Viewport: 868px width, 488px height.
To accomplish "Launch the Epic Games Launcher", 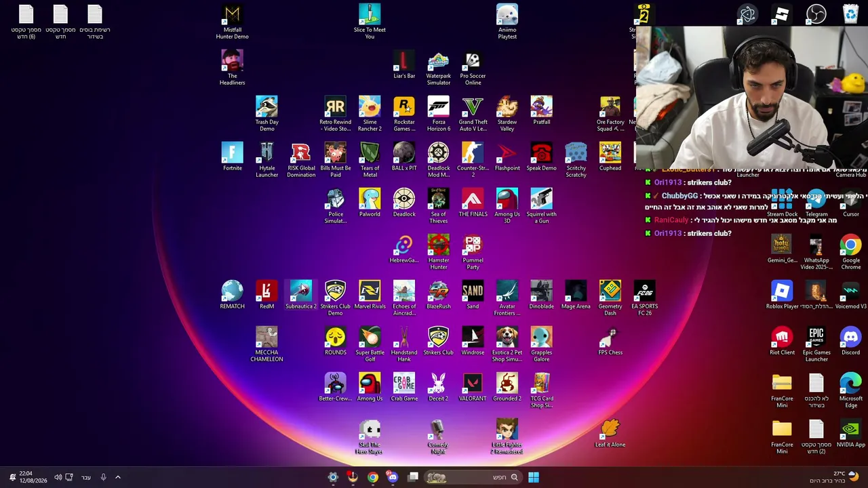I will [816, 337].
